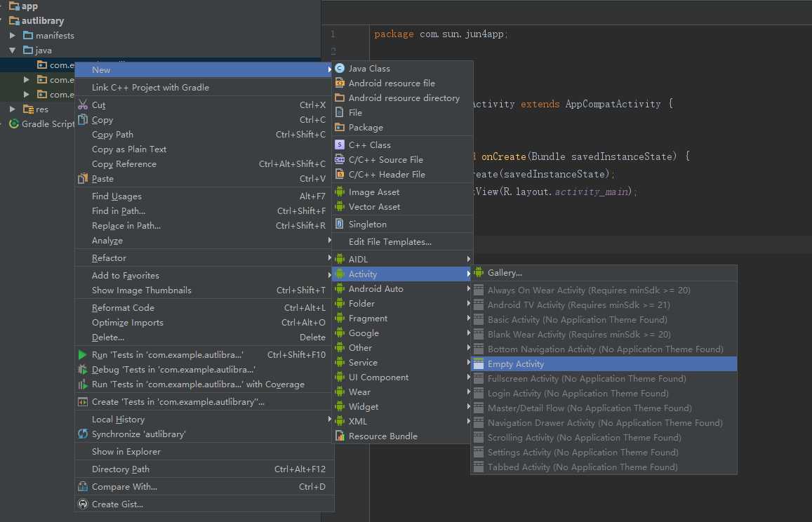Open the Refactor submenu
The image size is (812, 522).
[x=204, y=258]
